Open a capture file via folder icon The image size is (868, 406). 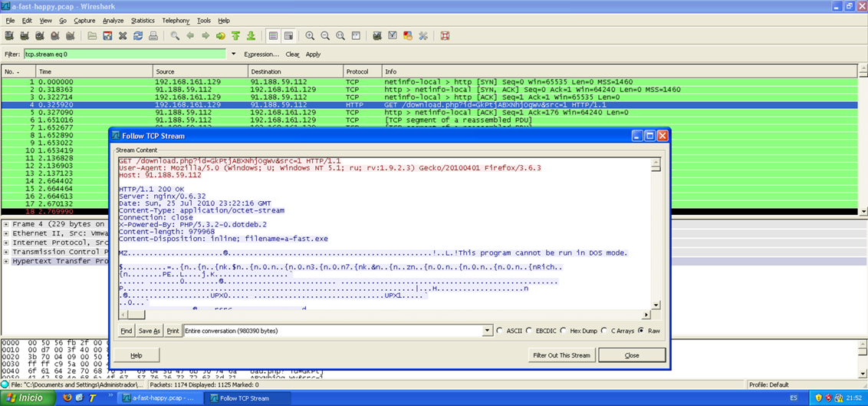(93, 35)
